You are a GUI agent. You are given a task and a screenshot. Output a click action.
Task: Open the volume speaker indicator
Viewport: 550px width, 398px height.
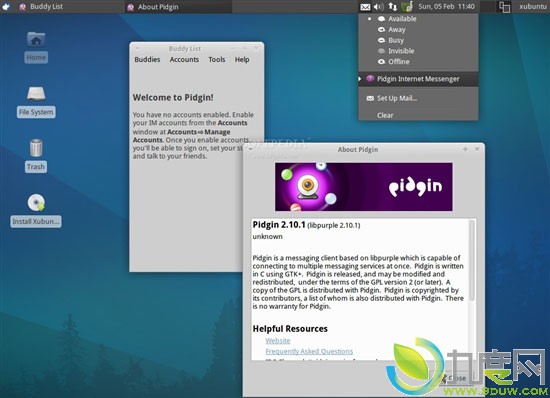pos(378,7)
